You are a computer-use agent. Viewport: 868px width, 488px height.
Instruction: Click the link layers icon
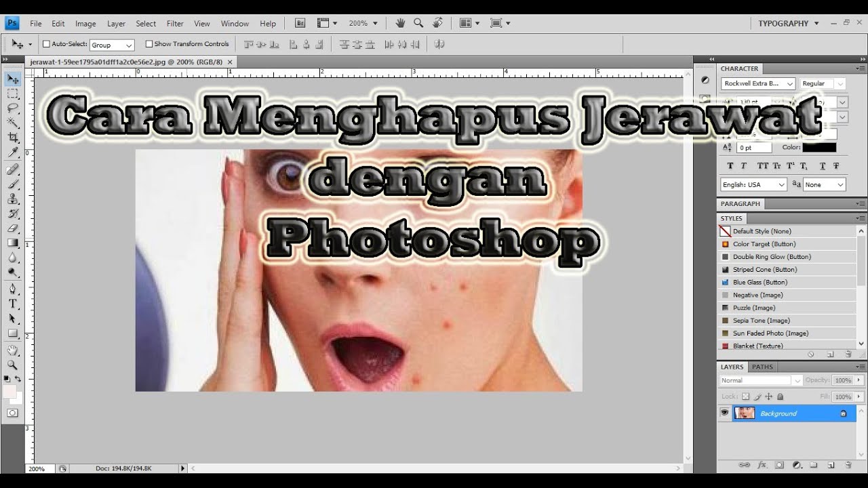coord(745,465)
